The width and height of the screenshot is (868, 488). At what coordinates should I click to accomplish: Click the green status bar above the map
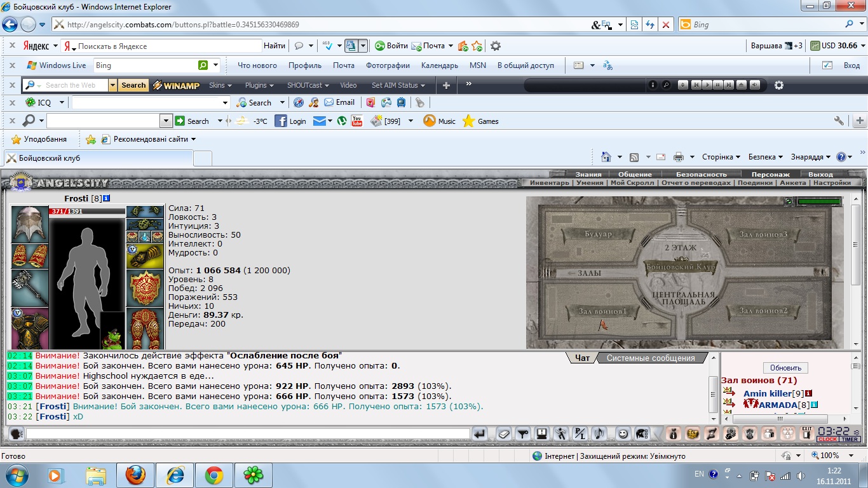(819, 201)
